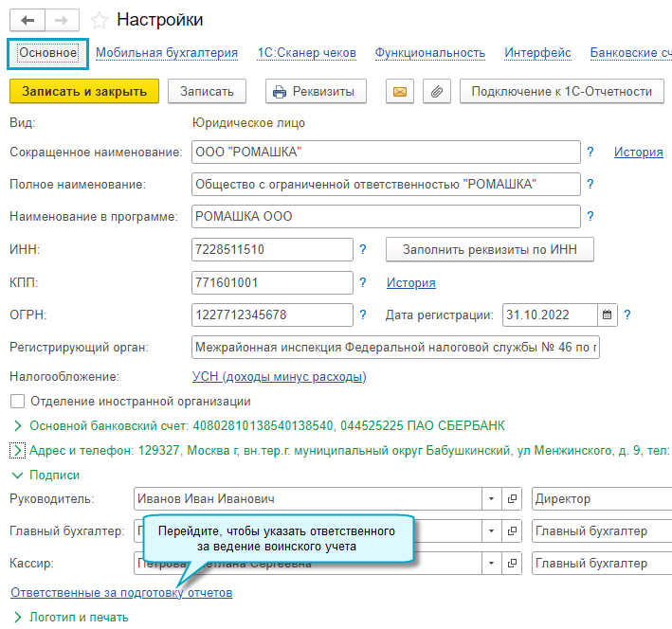The width and height of the screenshot is (672, 629).
Task: Open the Руководитель dropdown list
Action: 492,498
